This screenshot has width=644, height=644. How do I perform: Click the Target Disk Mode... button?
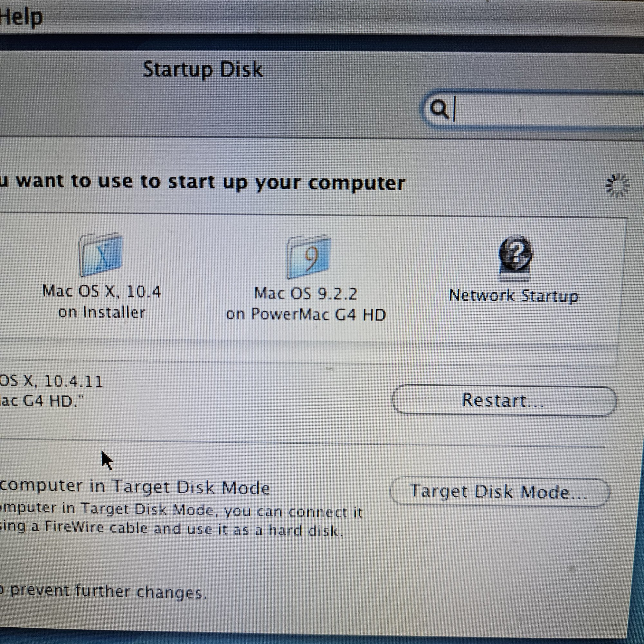click(499, 492)
